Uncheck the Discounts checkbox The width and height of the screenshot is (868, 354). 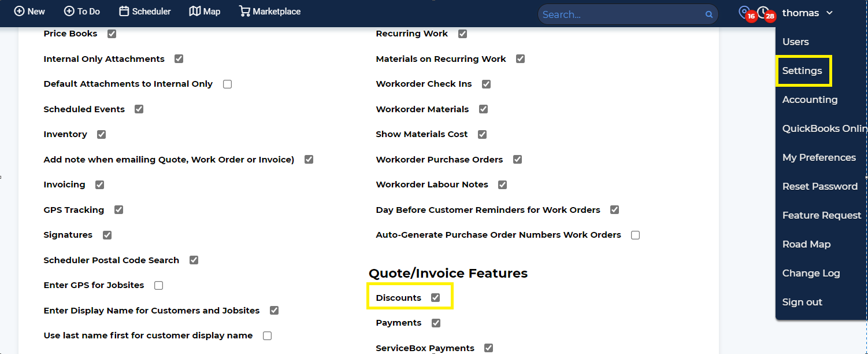coord(435,297)
